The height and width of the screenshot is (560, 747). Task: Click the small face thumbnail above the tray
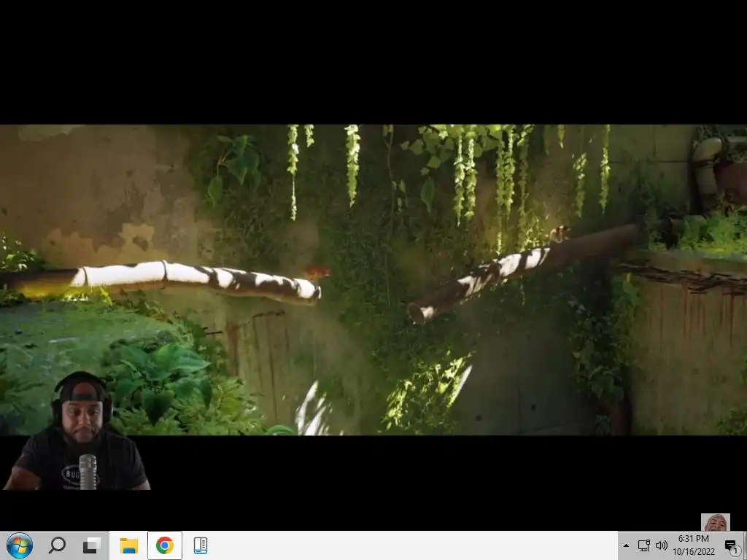point(715,522)
